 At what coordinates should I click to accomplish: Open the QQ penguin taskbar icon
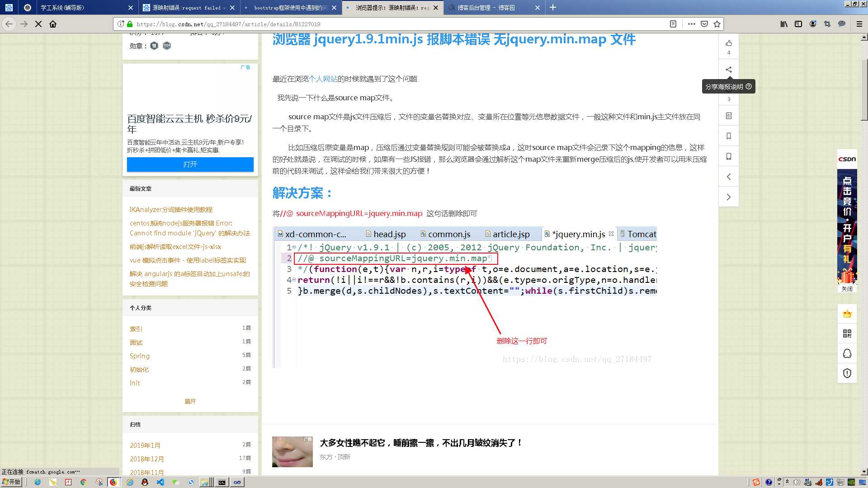tap(145, 482)
